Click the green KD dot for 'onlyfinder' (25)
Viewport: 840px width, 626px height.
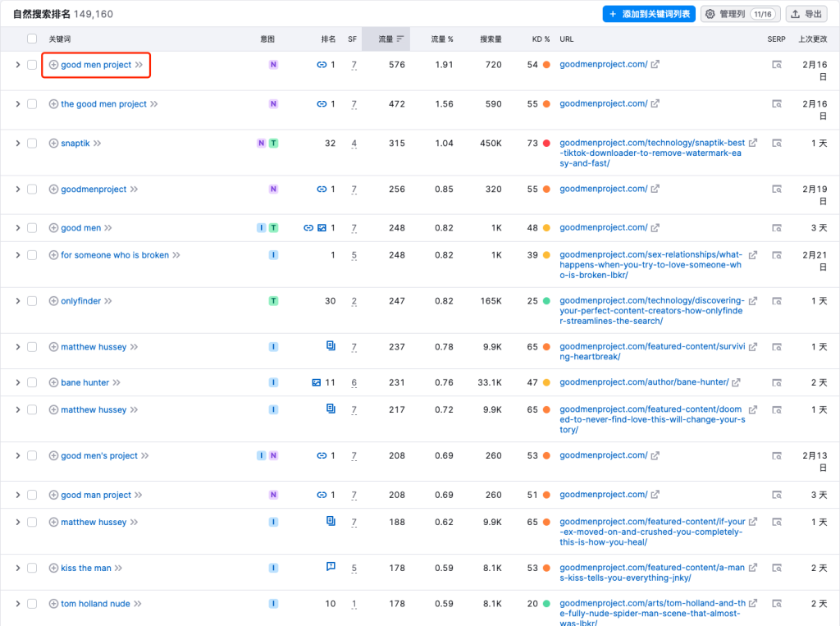(546, 300)
